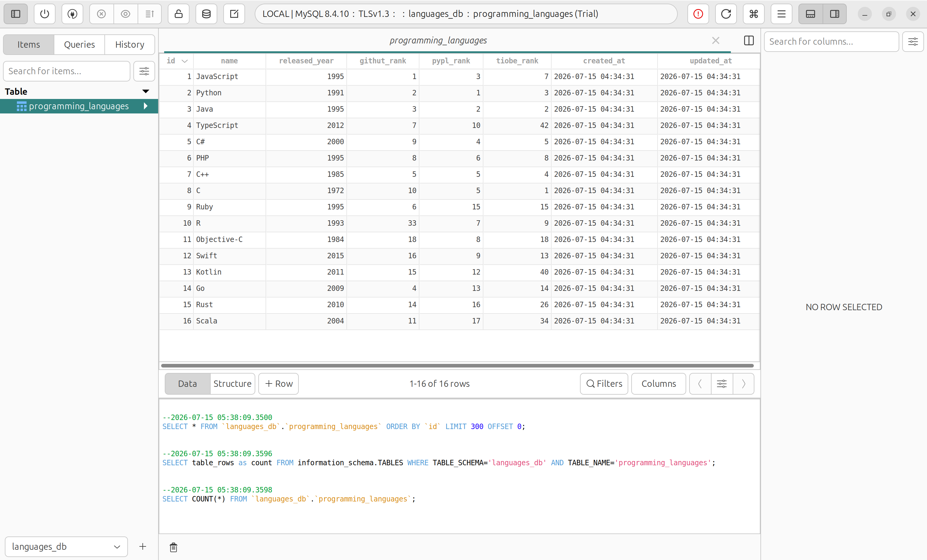The image size is (927, 560).
Task: Click the SELECT COUNT(*) query log line
Action: click(x=289, y=499)
